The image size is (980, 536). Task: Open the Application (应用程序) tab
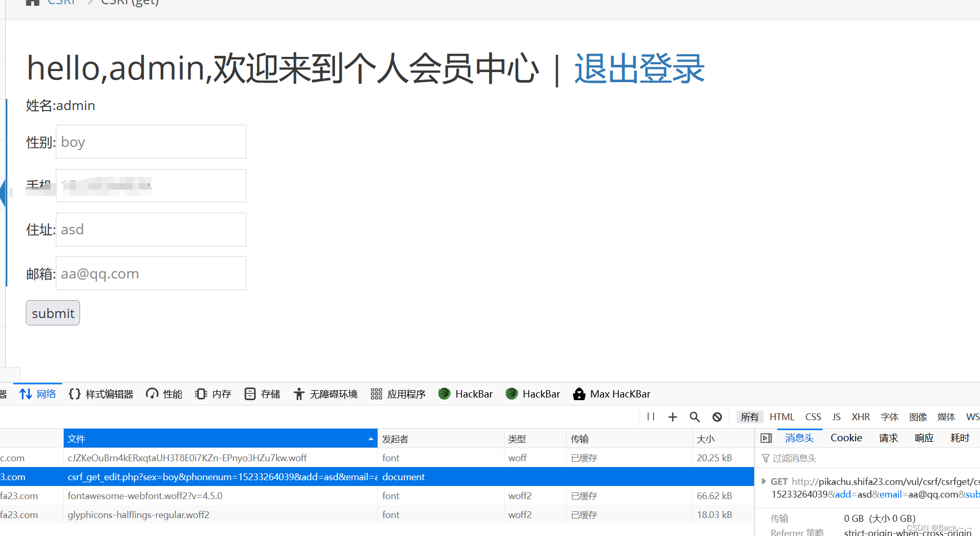point(398,394)
